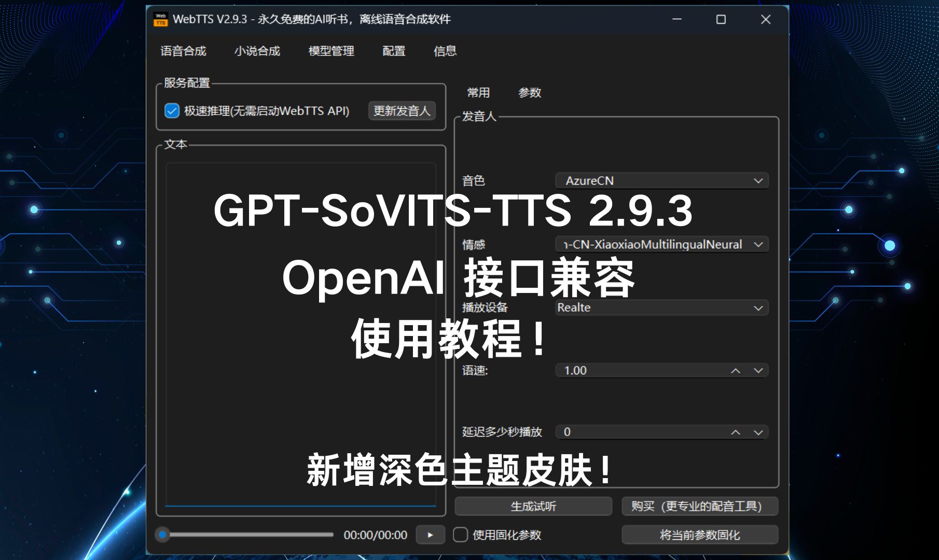Viewport: 939px width, 560px height.
Task: Click the 将当前参数固化 button
Action: point(700,535)
